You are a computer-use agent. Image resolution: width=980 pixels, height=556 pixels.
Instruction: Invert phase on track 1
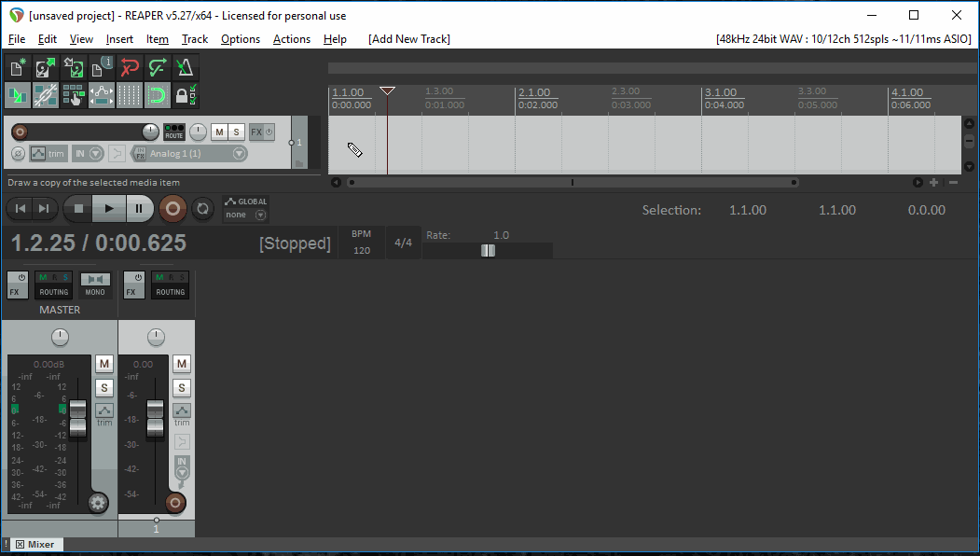pyautogui.click(x=18, y=154)
